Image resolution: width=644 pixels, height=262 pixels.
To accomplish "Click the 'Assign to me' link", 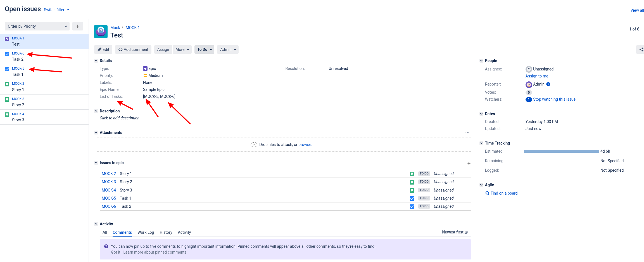I will point(537,76).
